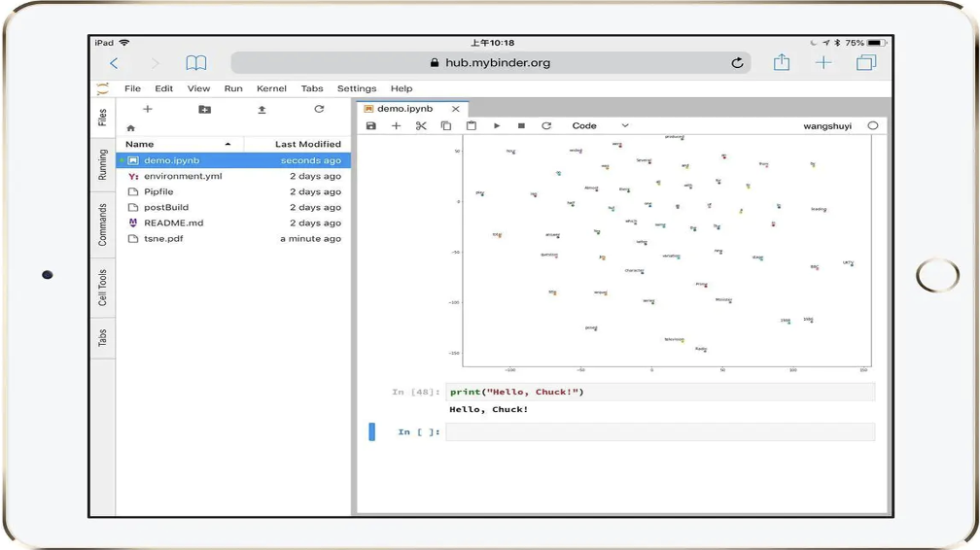Paste cell from clipboard
Viewport: 980px width, 550px height.
(x=472, y=125)
